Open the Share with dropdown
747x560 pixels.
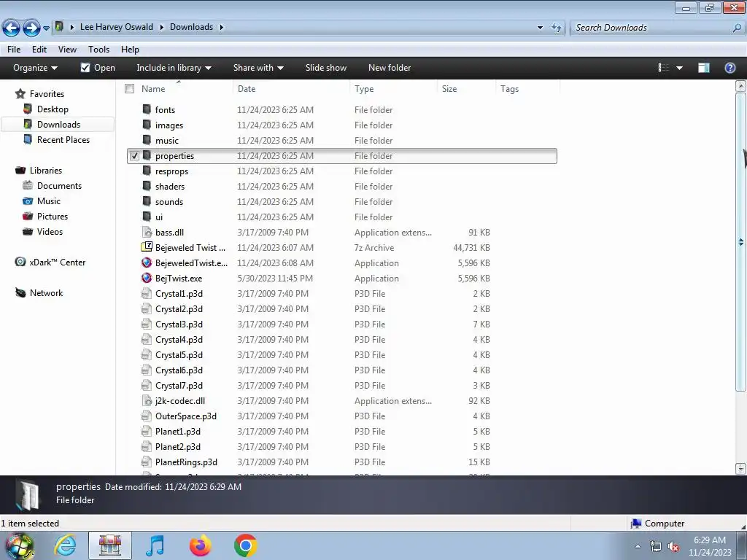click(x=258, y=68)
